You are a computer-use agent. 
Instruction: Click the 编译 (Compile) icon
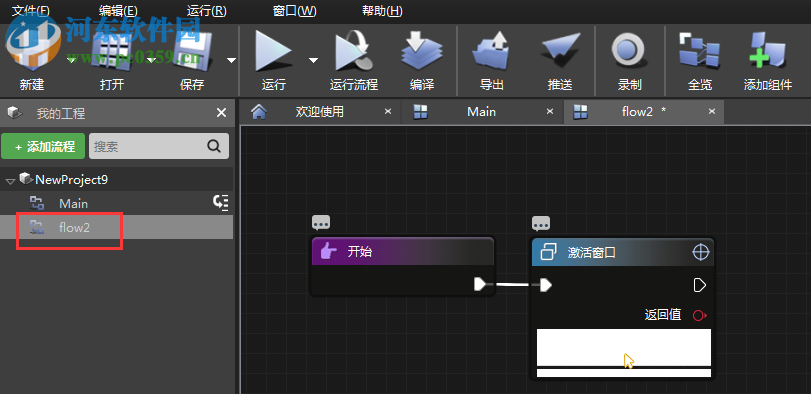click(422, 51)
